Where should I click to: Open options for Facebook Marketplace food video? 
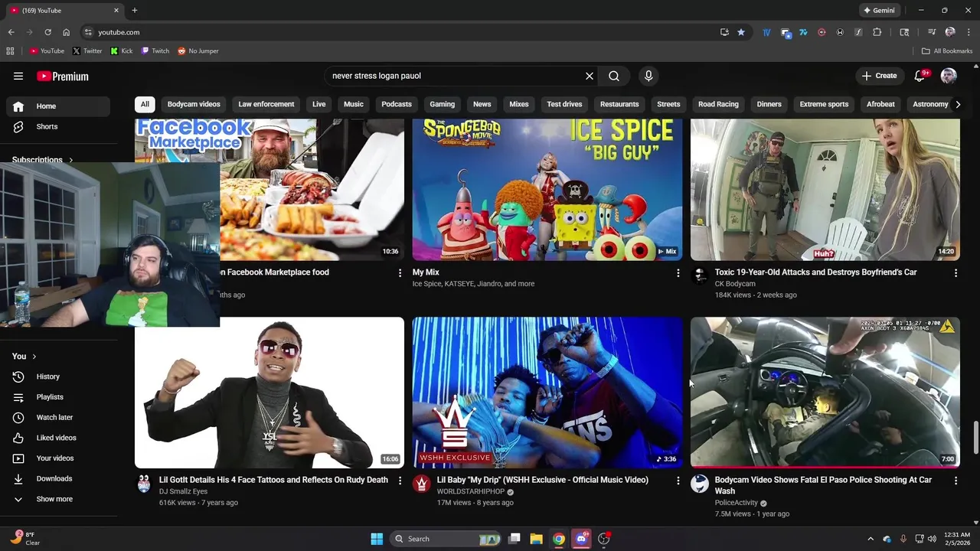click(x=400, y=272)
